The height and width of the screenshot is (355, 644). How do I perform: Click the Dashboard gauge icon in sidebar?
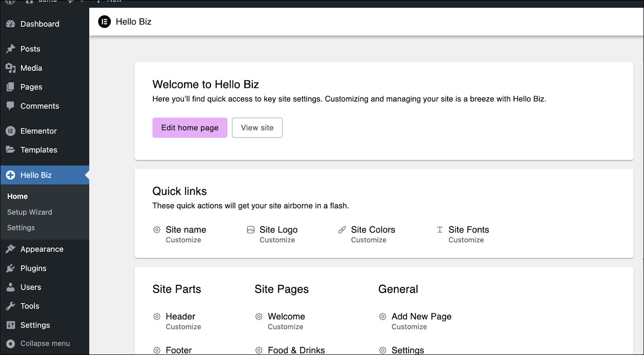coord(10,24)
